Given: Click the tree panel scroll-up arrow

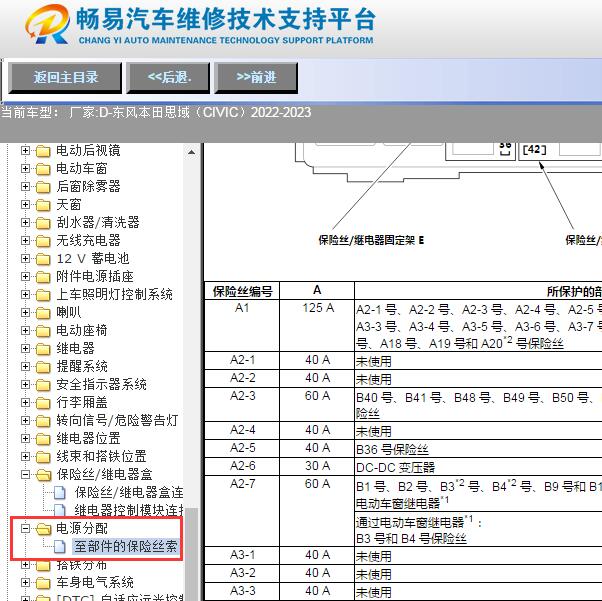Looking at the screenshot, I should click(x=191, y=152).
